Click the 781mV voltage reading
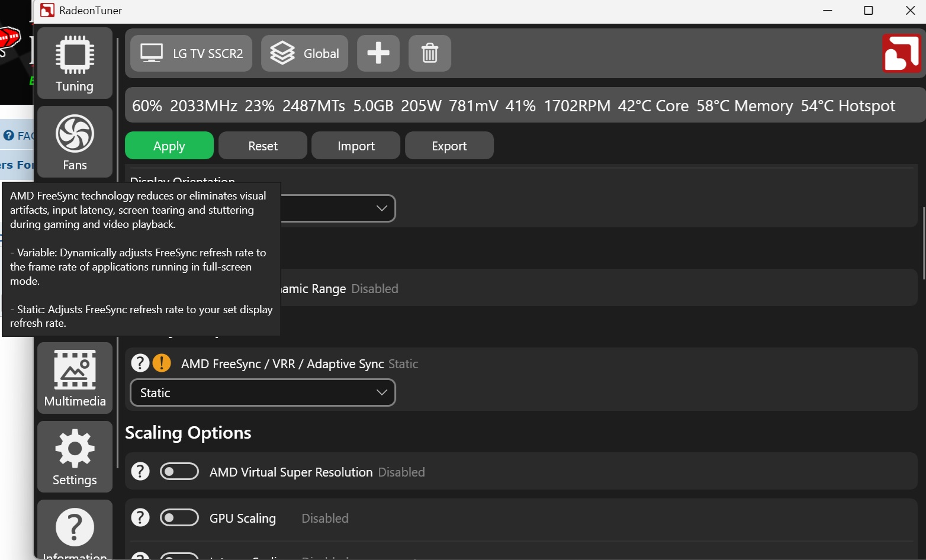The height and width of the screenshot is (560, 926). 474,106
